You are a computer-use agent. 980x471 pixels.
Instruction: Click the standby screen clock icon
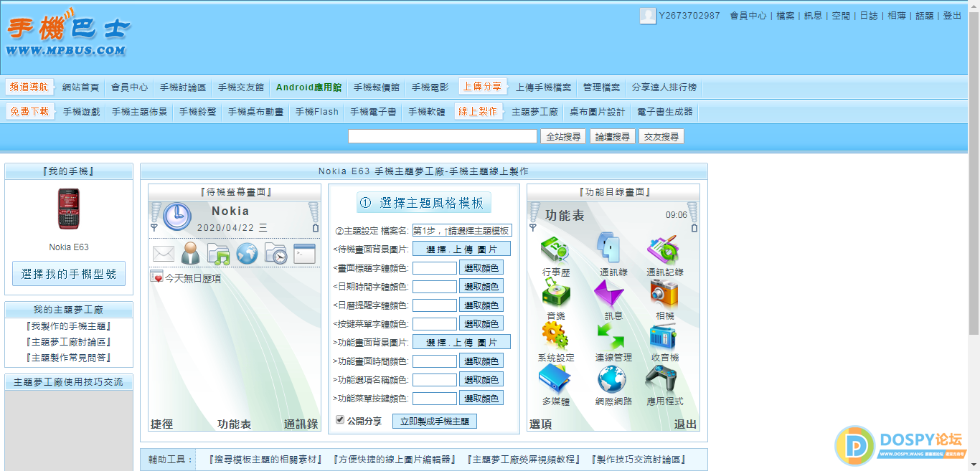[x=177, y=217]
